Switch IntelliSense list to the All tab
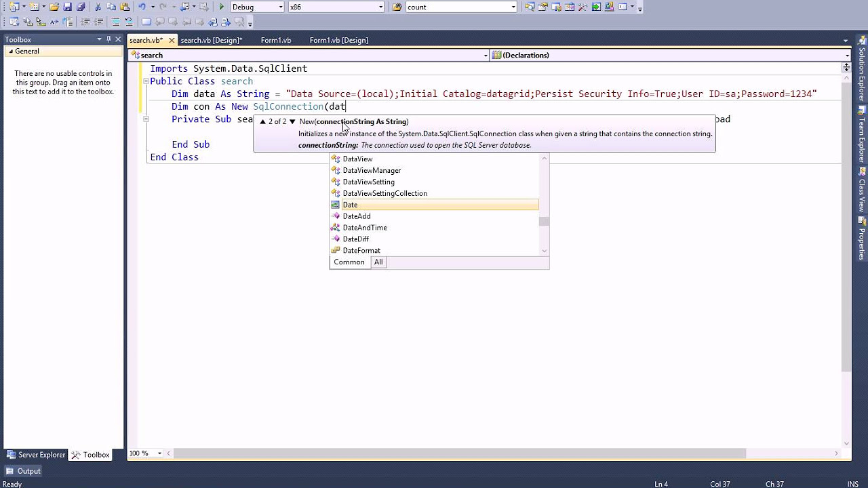This screenshot has width=868, height=488. (x=378, y=262)
